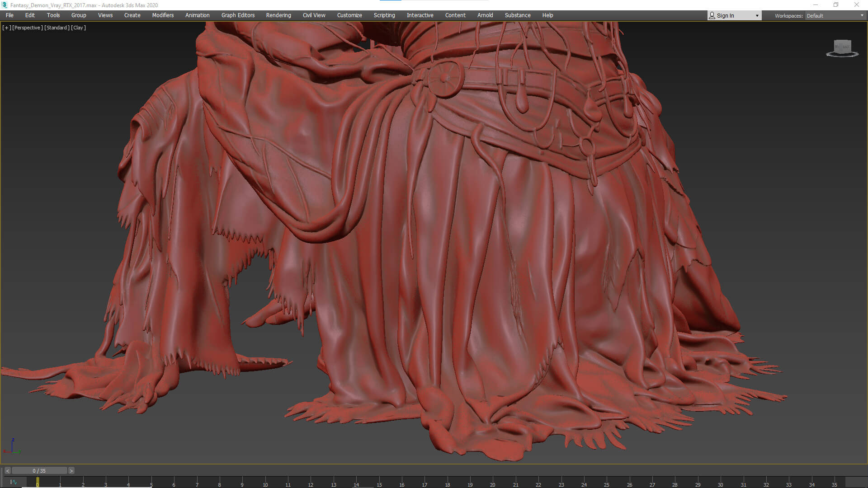Open the Views menu
Screen dimensions: 868x488
pos(105,15)
